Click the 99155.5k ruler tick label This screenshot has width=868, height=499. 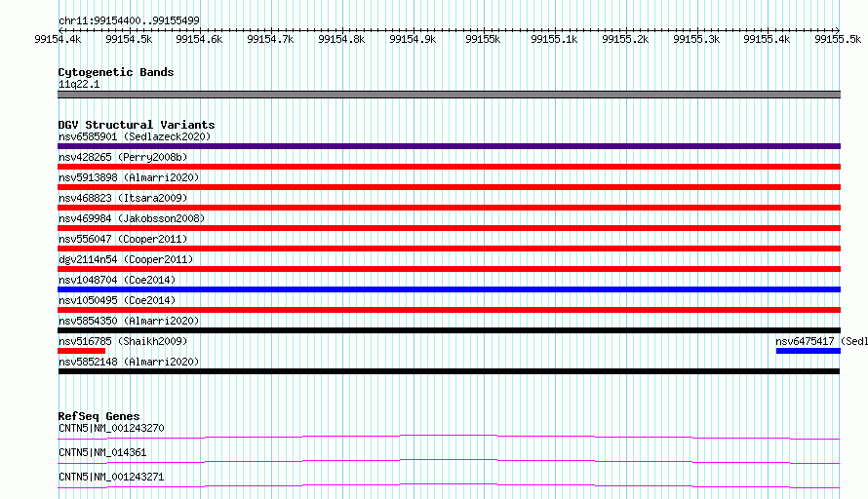[x=838, y=39]
